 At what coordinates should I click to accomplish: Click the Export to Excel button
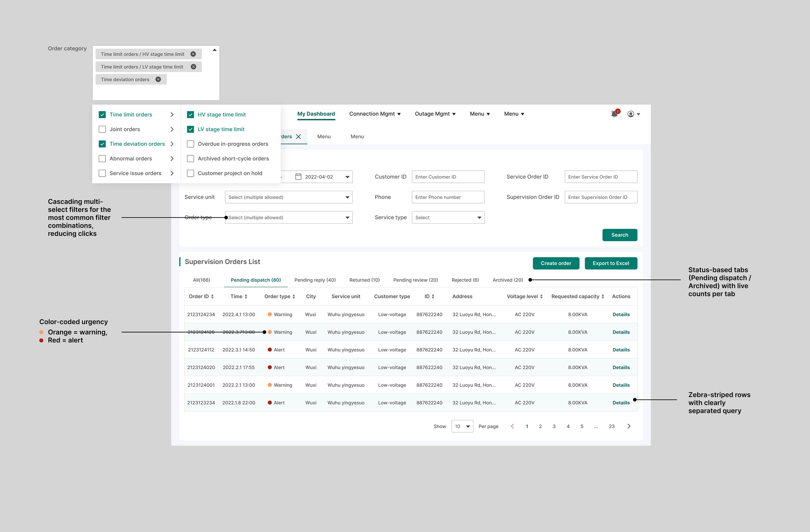pos(610,263)
